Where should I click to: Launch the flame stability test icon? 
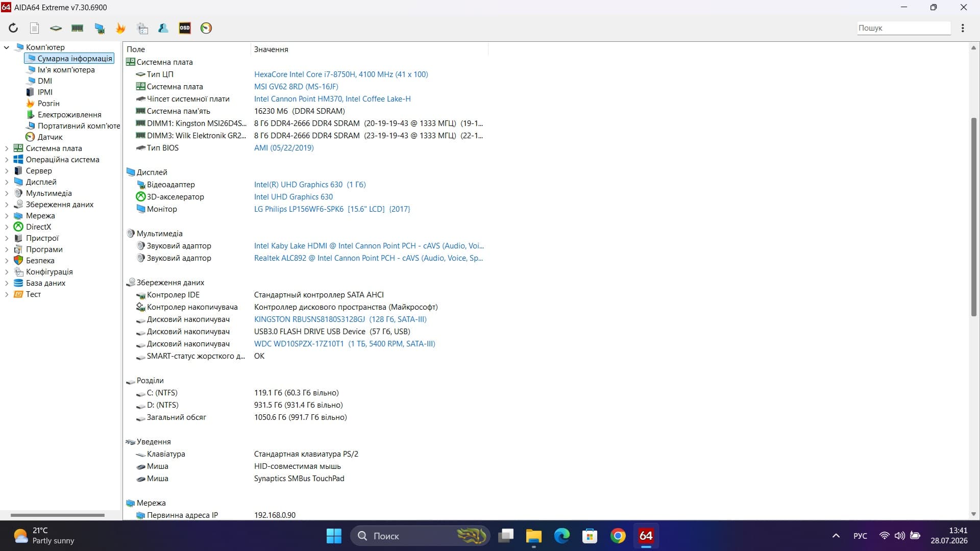pos(120,28)
